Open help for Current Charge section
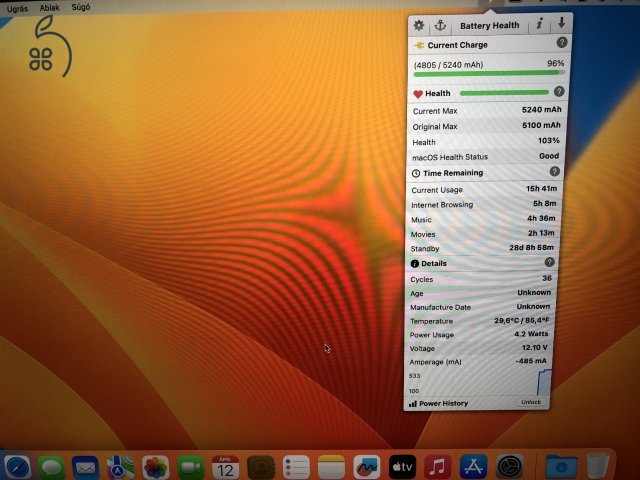The width and height of the screenshot is (640, 480). coord(562,42)
